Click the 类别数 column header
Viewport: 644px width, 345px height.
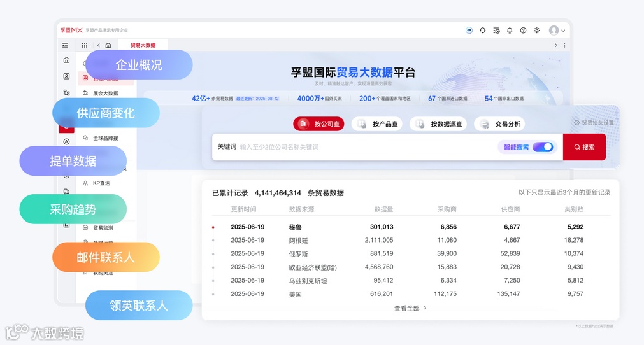click(x=574, y=209)
